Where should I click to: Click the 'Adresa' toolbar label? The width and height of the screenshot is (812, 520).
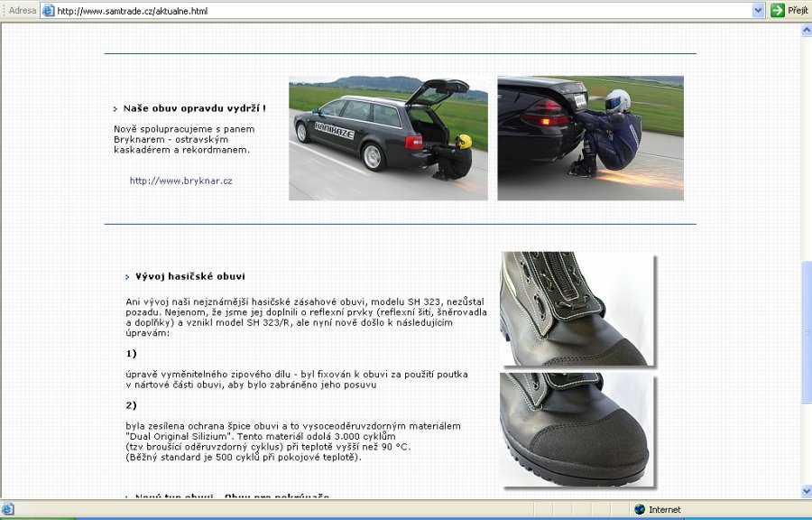(23, 11)
